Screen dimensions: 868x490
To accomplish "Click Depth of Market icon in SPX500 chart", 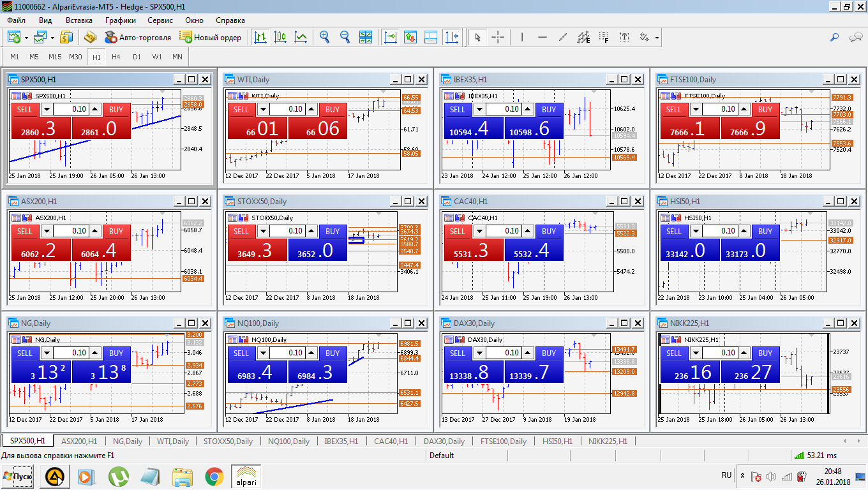I will pyautogui.click(x=17, y=96).
